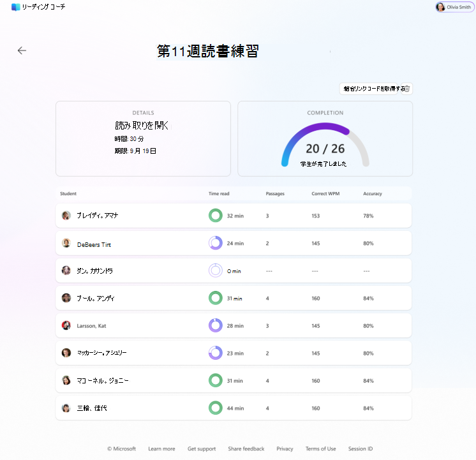Open the Reading Coach logo icon
Screen dimensions: 476x460
[15, 7]
